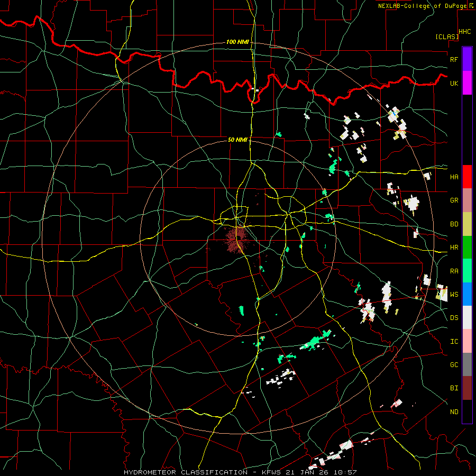This screenshot has width=476, height=476.
Task: Click the '50 NMI' range ring label
Action: 237,140
